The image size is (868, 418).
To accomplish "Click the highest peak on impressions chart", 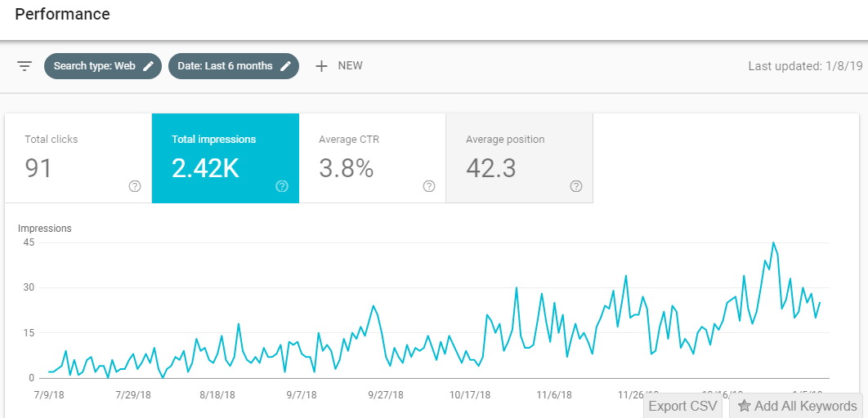I will tap(773, 242).
